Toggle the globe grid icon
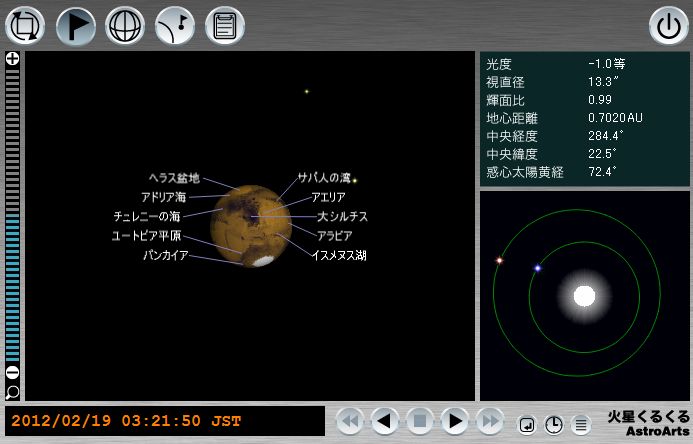This screenshot has height=444, width=693. click(x=125, y=26)
